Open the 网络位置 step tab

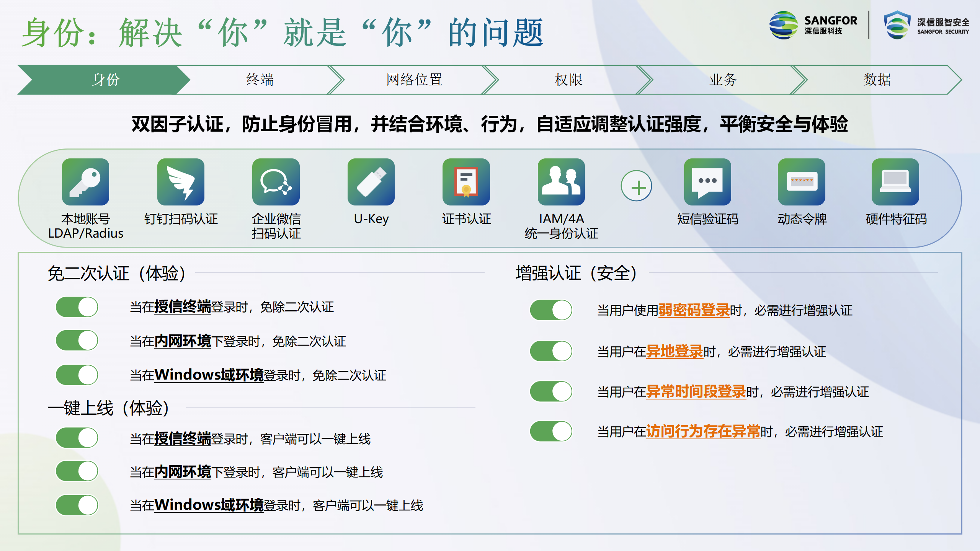click(x=414, y=80)
